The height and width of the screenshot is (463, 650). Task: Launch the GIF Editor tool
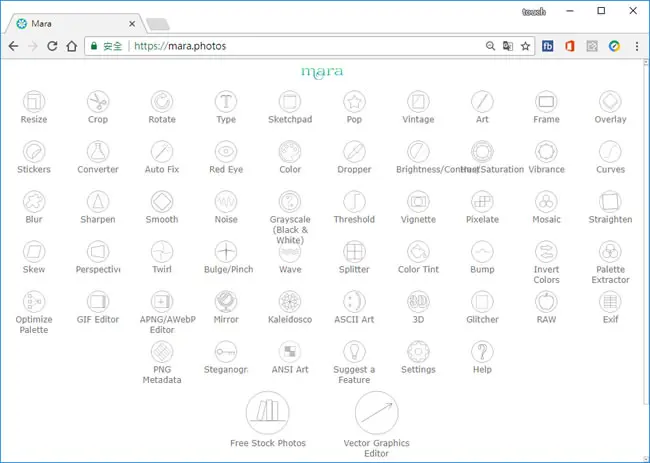coord(98,302)
